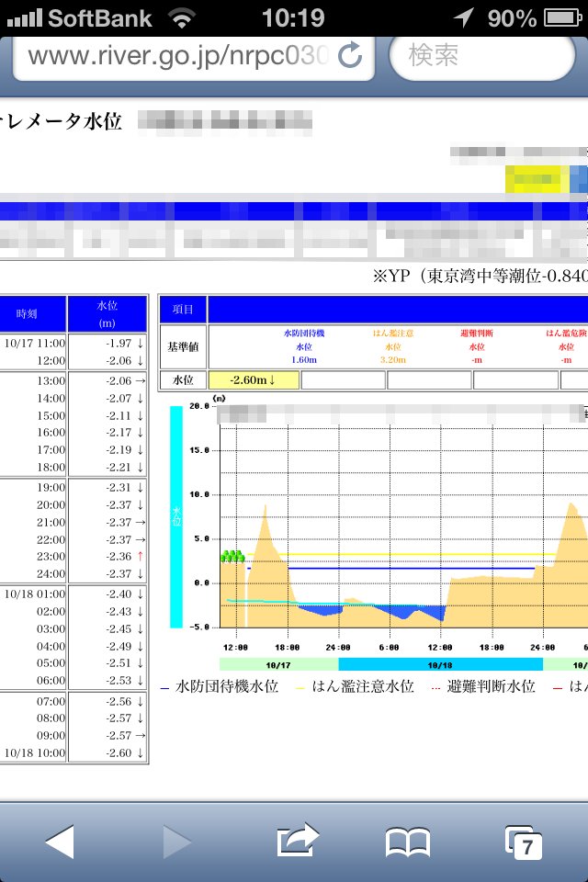This screenshot has height=882, width=588.
Task: Tap the battery icon in status bar
Action: click(562, 18)
